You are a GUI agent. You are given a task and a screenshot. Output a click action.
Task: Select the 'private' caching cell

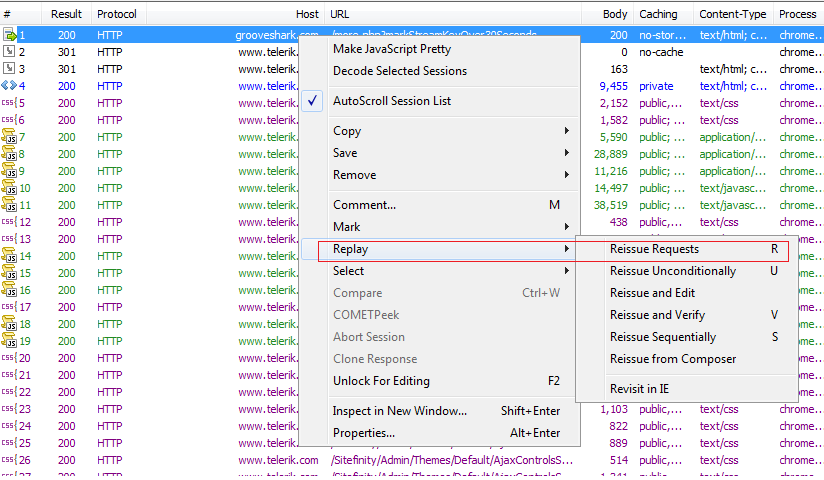point(656,86)
